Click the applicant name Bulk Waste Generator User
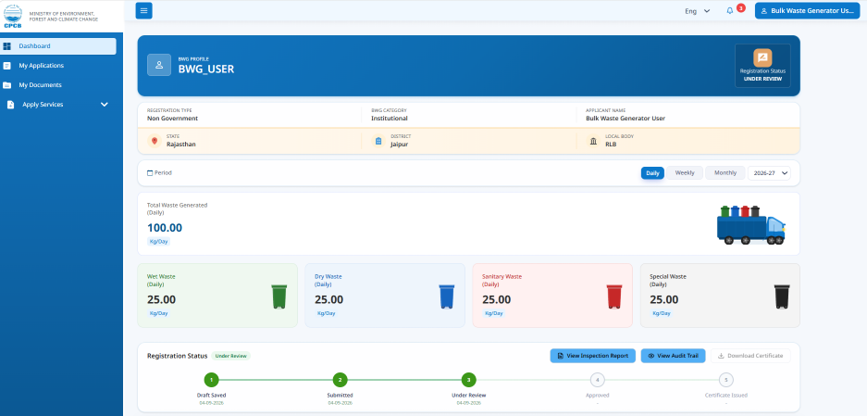Image resolution: width=867 pixels, height=416 pixels. (625, 118)
